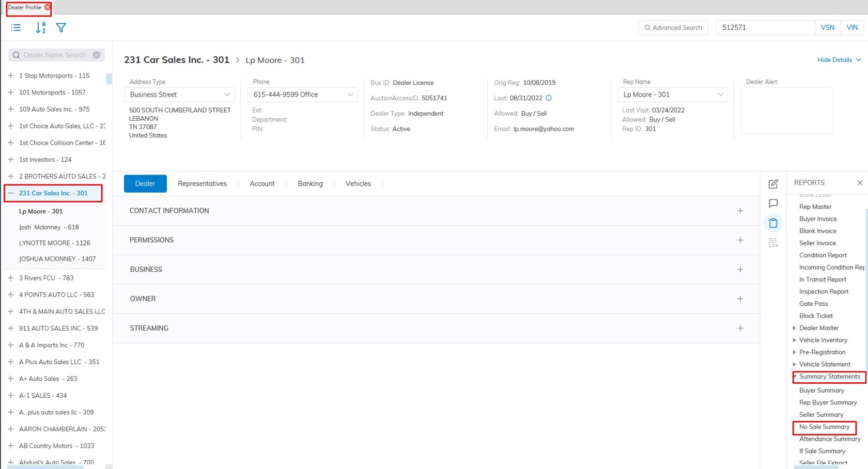Screen dimensions: 868x469
Task: Collapse the 231 Car Sales Inc. tree node
Action: tap(11, 193)
